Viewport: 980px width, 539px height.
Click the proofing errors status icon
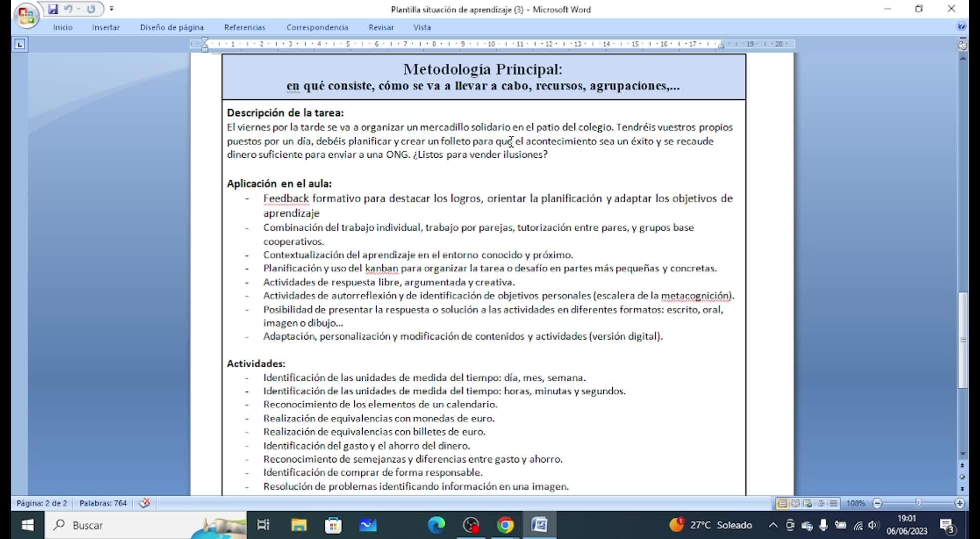(145, 503)
